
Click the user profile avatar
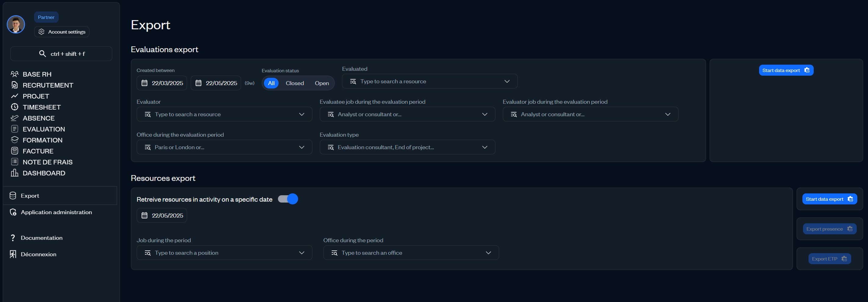[16, 24]
